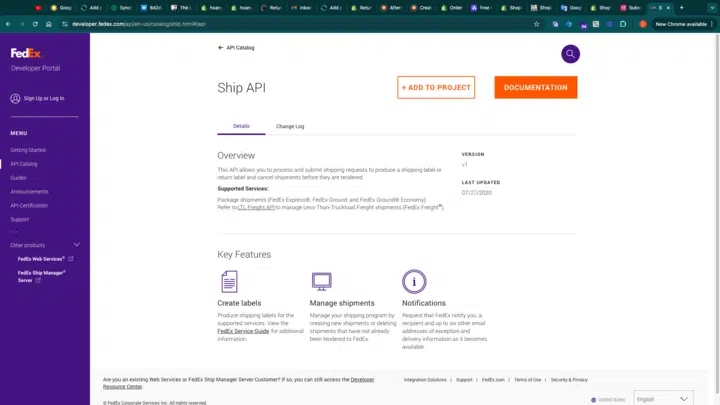Open the Documentation button
Image resolution: width=720 pixels, height=405 pixels.
[535, 88]
